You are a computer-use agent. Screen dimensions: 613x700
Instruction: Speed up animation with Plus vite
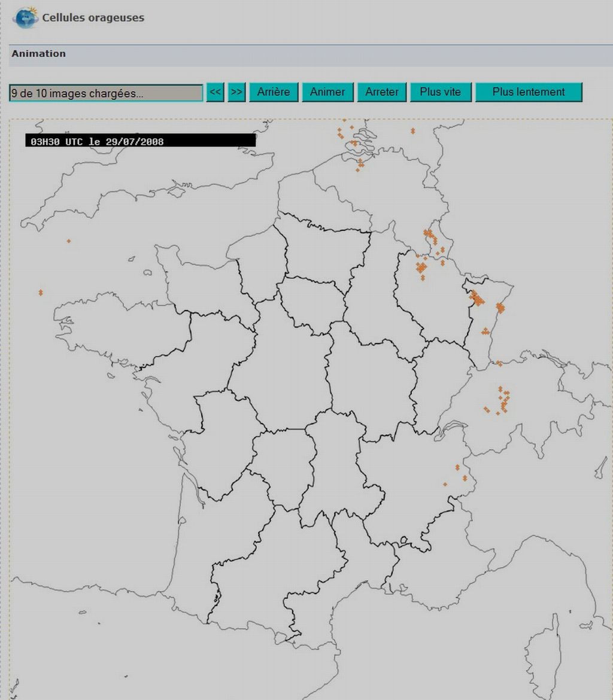point(441,92)
